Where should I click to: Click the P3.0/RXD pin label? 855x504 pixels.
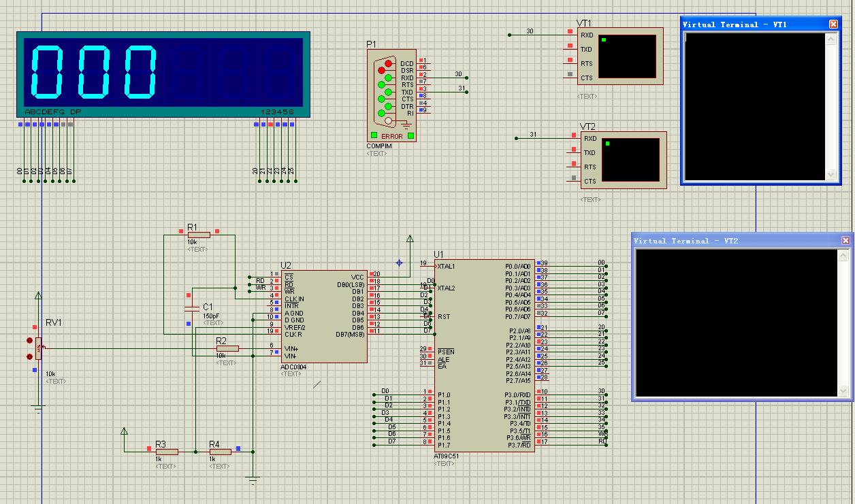coord(517,394)
